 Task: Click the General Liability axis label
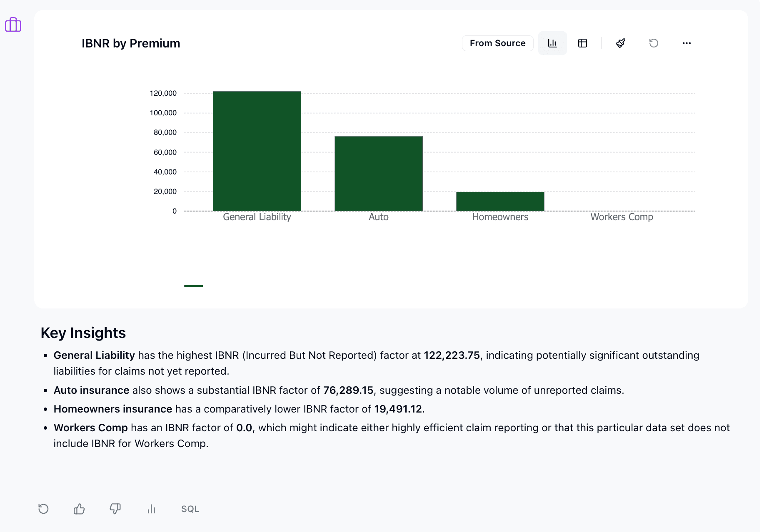(x=257, y=217)
